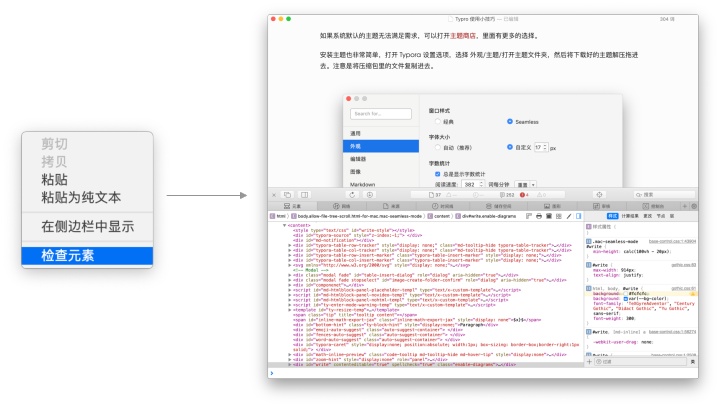Click the inspector 搜索 search field
Viewport: 720px width, 407px height.
pyautogui.click(x=664, y=195)
